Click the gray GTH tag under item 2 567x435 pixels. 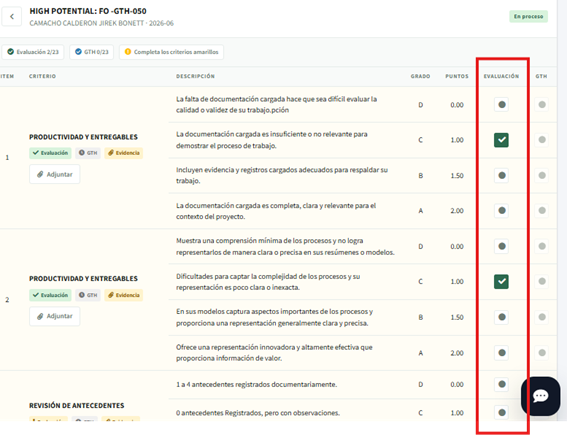click(x=88, y=295)
